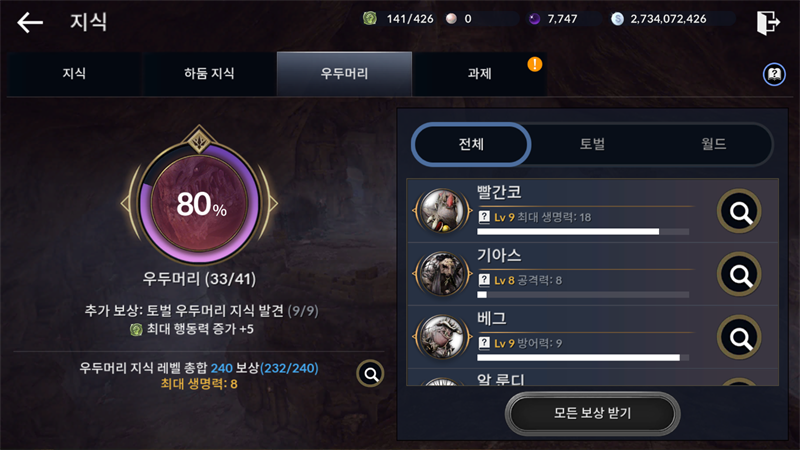
Task: Click the black pearl 7,747 icon
Action: pyautogui.click(x=534, y=19)
